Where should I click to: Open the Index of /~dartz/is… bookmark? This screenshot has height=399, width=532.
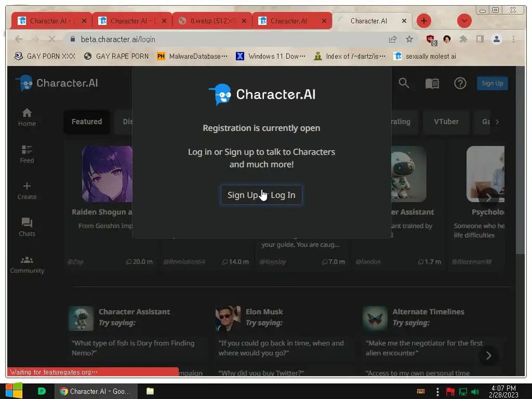click(350, 56)
